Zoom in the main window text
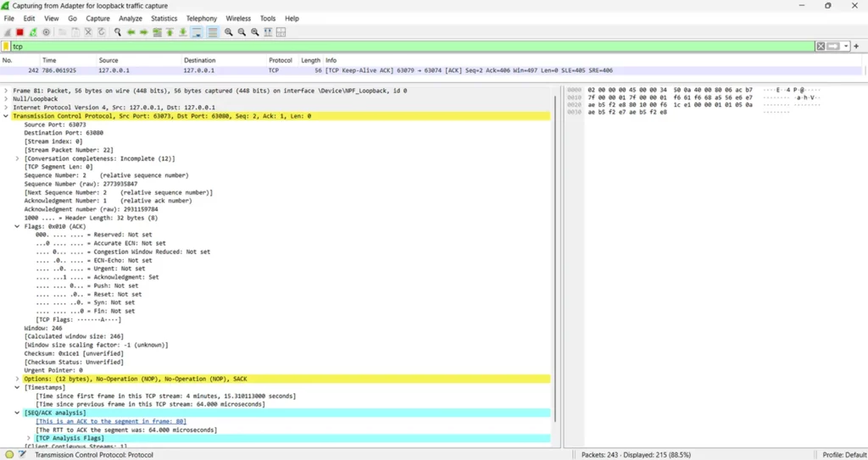868x460 pixels. click(x=229, y=32)
